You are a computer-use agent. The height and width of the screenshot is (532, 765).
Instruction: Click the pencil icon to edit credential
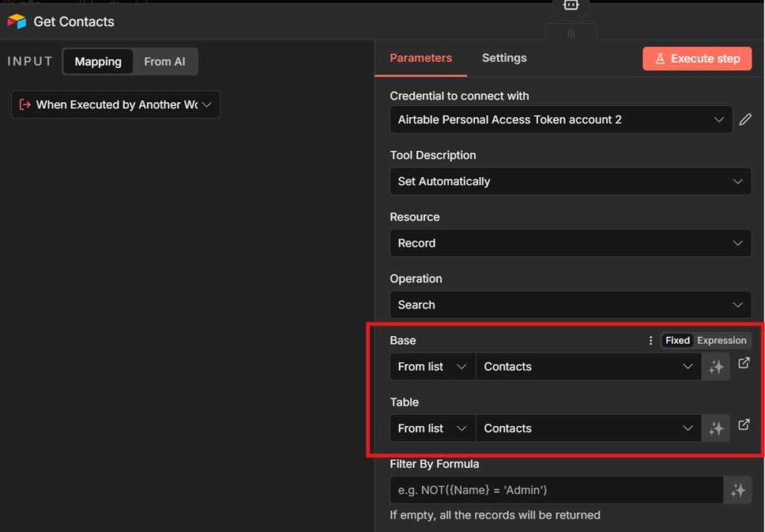click(x=745, y=120)
